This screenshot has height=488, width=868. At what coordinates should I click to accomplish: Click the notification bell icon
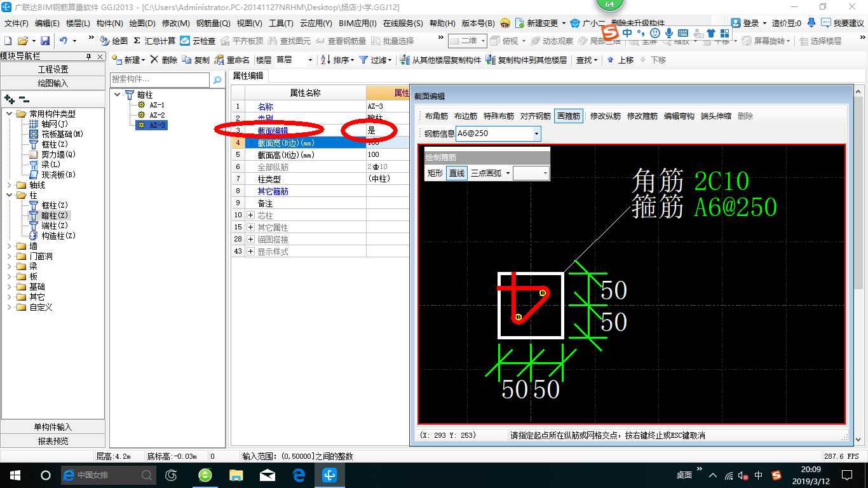pos(813,23)
